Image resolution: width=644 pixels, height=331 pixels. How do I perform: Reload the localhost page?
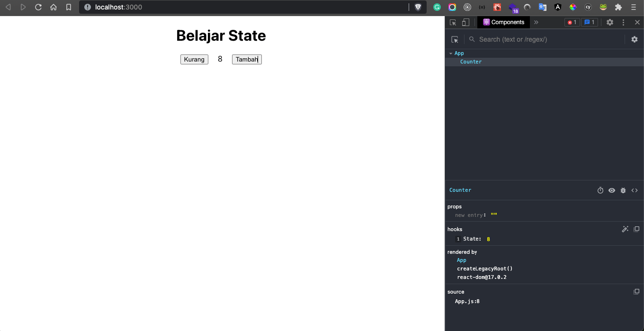click(x=38, y=7)
